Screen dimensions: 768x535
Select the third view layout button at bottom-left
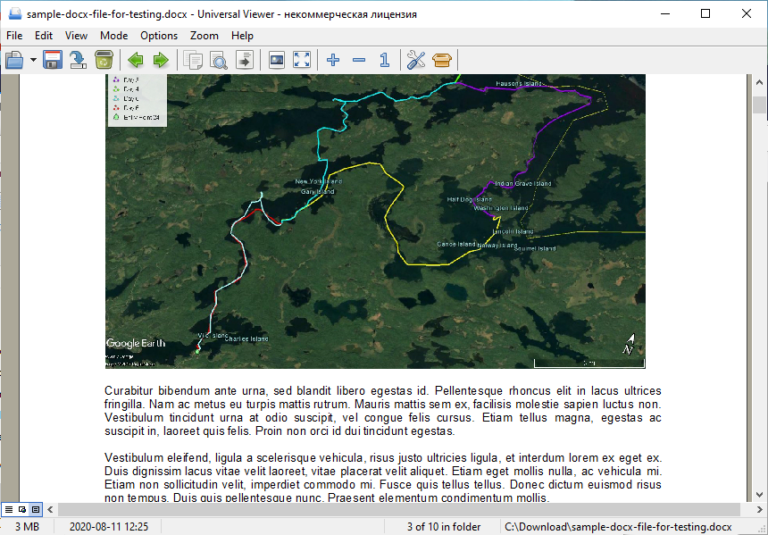point(35,510)
